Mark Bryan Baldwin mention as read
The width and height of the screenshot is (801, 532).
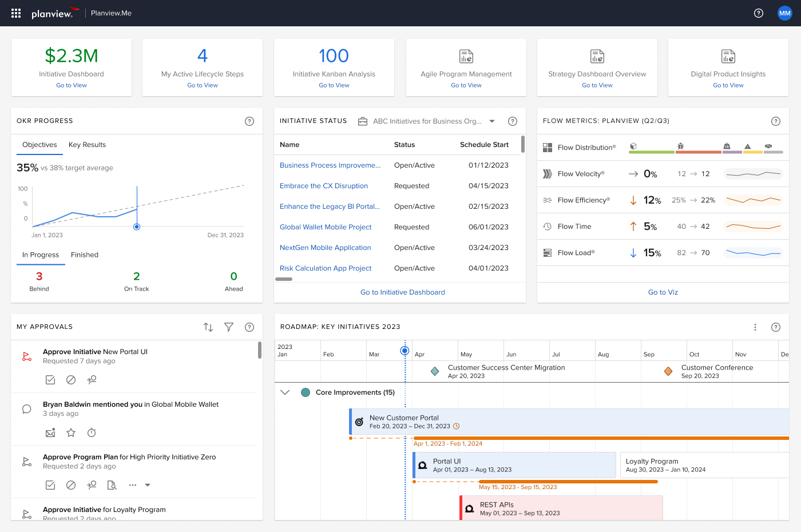click(50, 432)
